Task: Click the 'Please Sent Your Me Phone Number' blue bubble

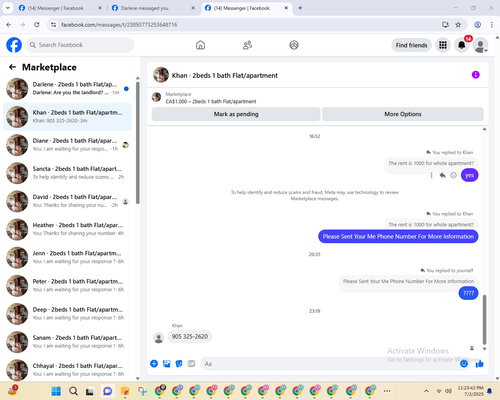Action: point(398,236)
